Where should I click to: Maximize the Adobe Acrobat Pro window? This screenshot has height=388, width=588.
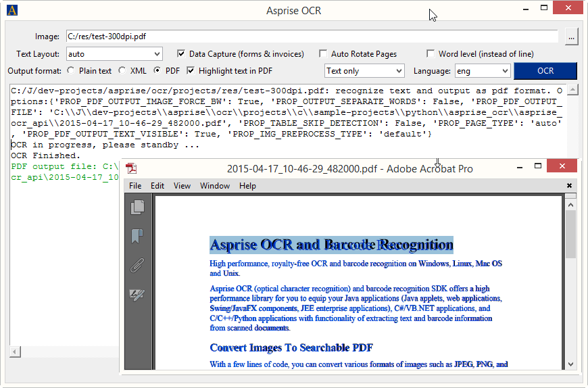tap(538, 166)
